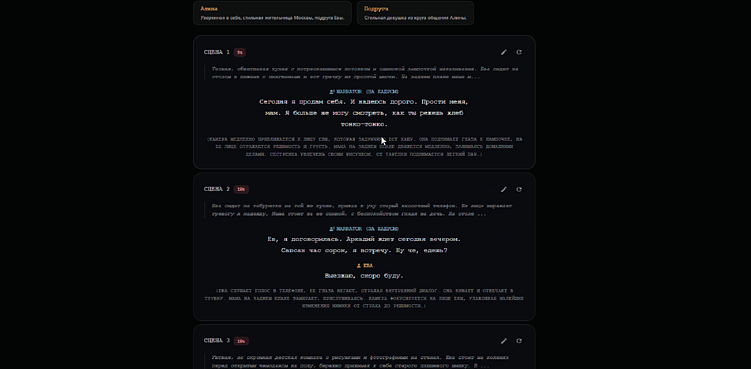Click the Ева speaker label in Сцена 2
This screenshot has width=751, height=369.
[x=367, y=265]
